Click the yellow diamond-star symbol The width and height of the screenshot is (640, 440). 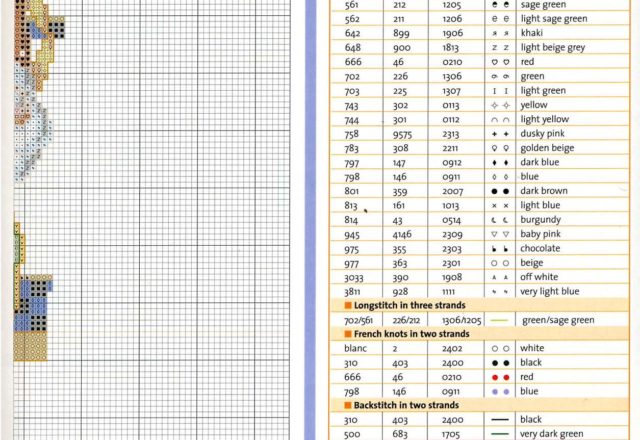coord(499,104)
